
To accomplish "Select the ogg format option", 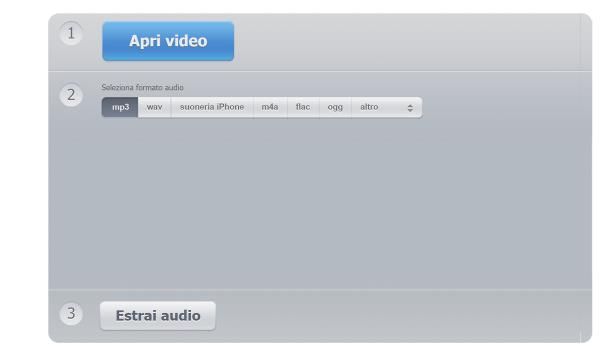I will coord(335,107).
